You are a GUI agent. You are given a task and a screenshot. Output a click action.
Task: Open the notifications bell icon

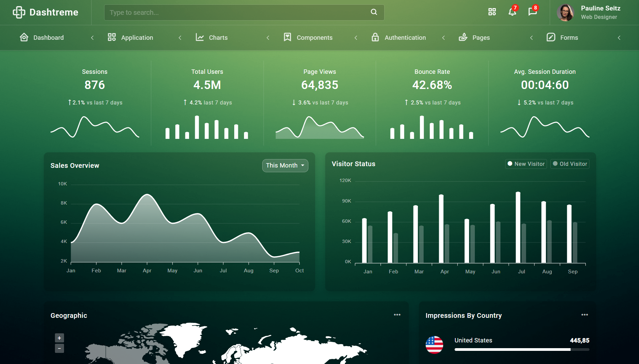[512, 12]
